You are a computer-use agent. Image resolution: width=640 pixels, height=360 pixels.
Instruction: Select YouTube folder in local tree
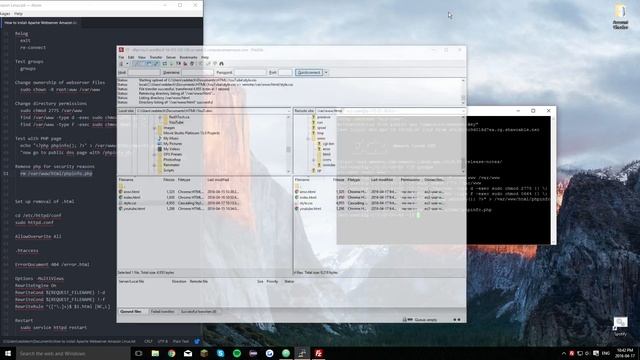click(176, 122)
